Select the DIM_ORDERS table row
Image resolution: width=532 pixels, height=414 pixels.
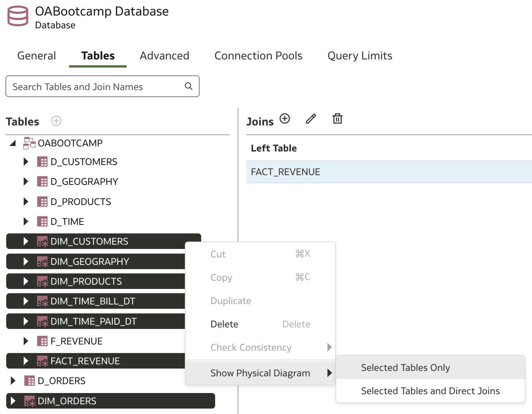point(111,401)
